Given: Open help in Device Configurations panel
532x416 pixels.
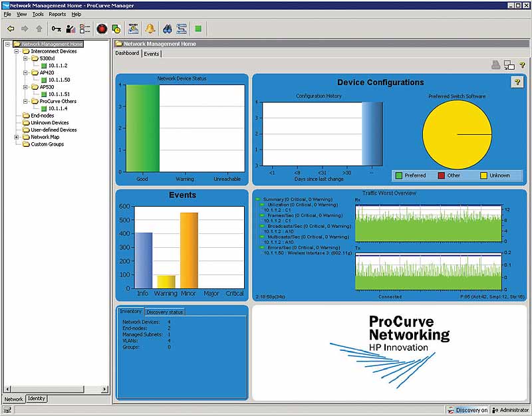Looking at the screenshot, I should 516,82.
